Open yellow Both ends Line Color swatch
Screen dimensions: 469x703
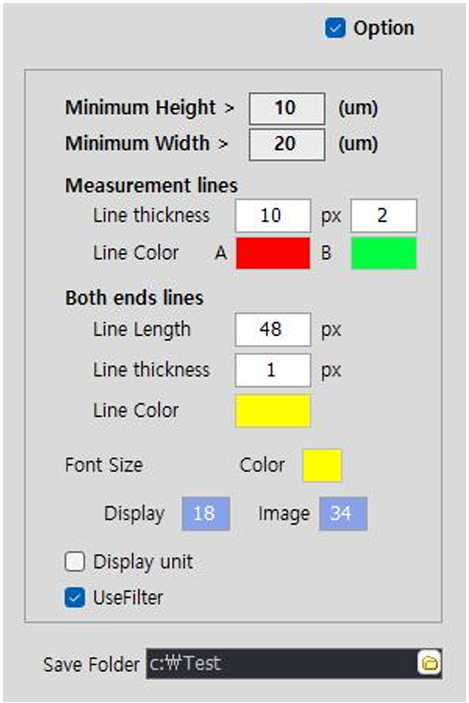tap(273, 411)
